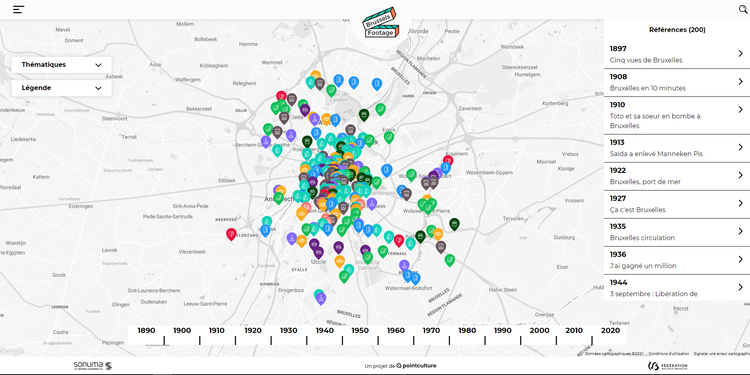Screen dimensions: 750x375
Task: Open the 1908 Bruxelles en 10 minutes reference
Action: (677, 83)
